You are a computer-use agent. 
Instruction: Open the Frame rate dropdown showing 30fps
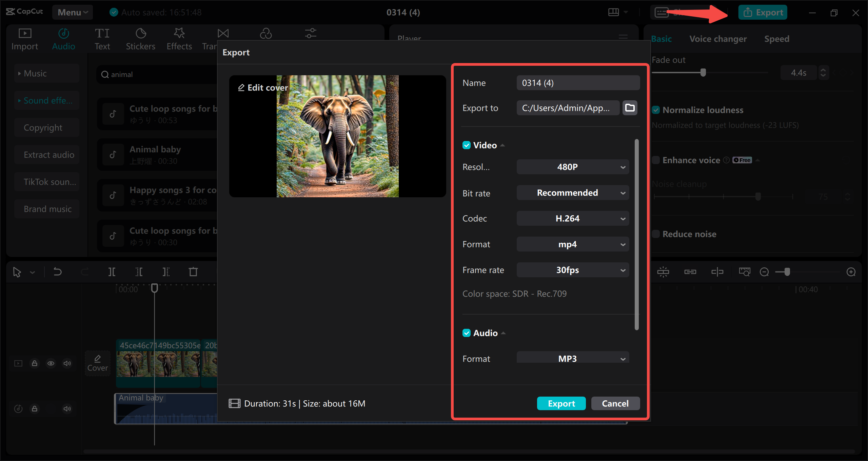572,270
